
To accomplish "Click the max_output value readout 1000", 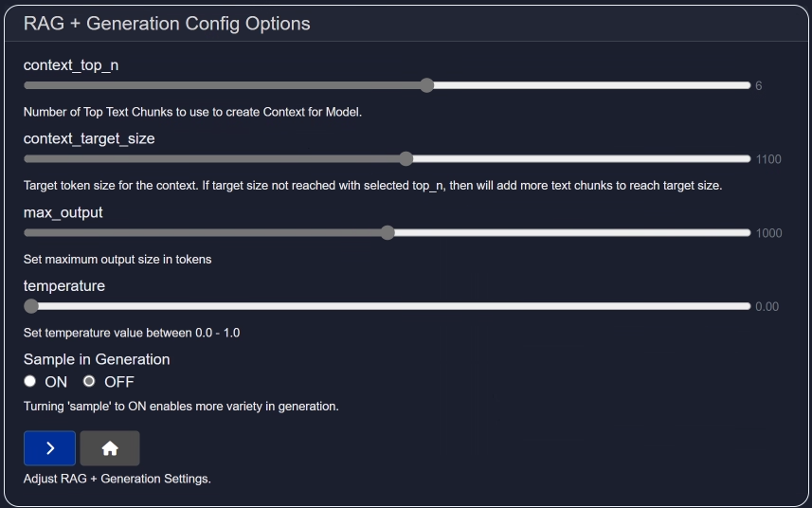I will 768,233.
